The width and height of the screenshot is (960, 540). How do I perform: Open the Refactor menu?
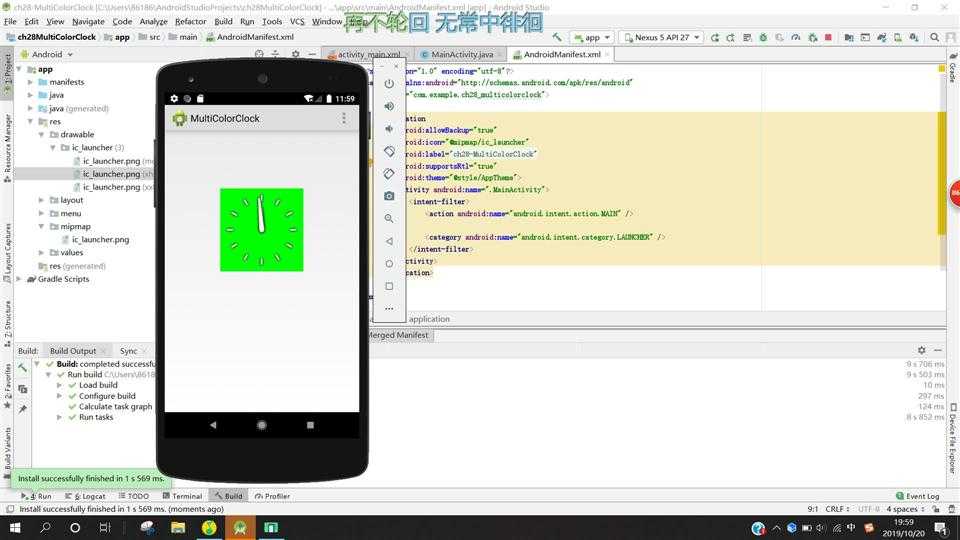point(190,21)
